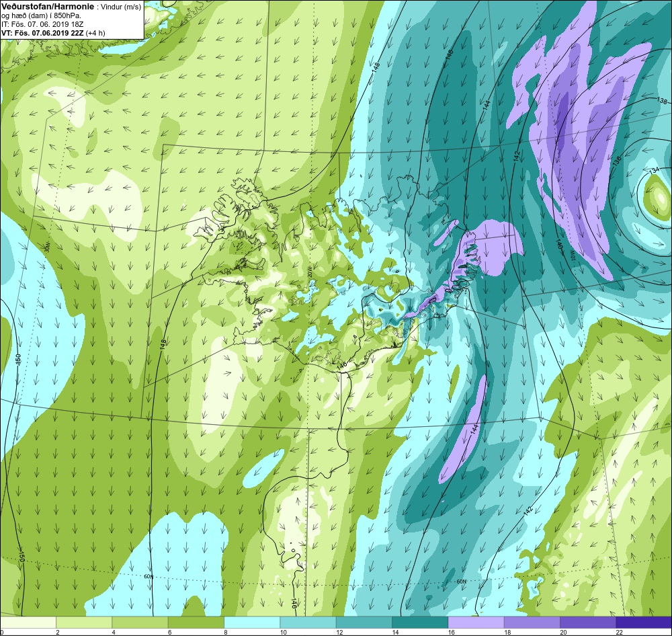This screenshot has width=672, height=636.
Task: Pick the palest 0–2 m/s legend swatch
Action: click(x=28, y=622)
